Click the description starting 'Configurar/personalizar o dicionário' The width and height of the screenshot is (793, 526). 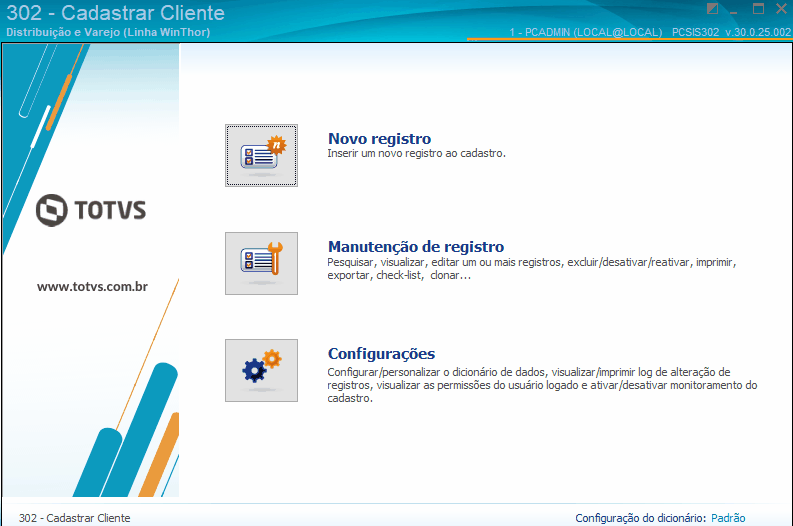[x=542, y=385]
